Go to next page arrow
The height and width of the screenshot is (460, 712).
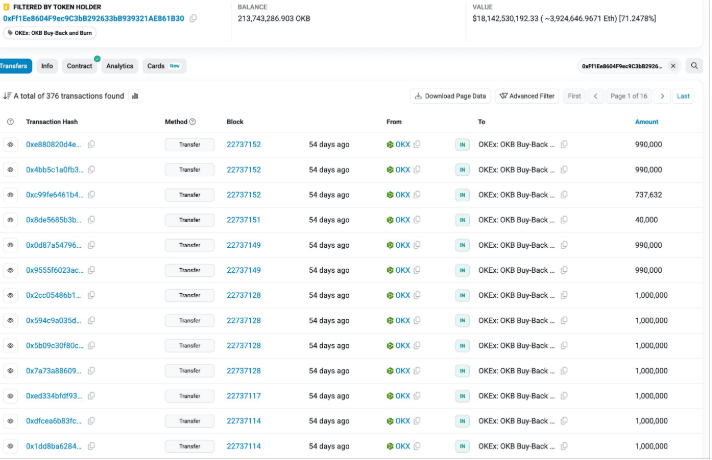662,96
